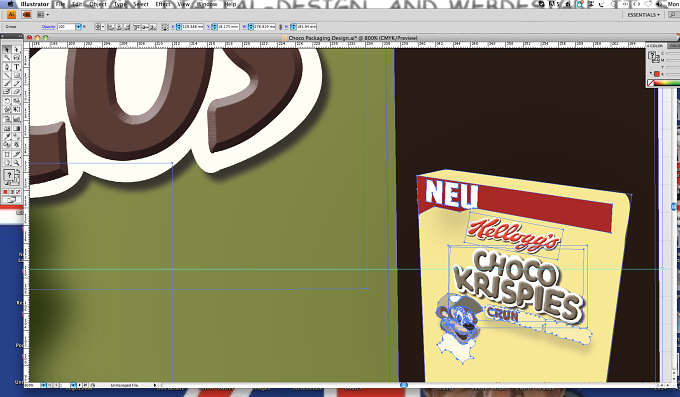Click the Transform reference point locator

click(x=165, y=27)
